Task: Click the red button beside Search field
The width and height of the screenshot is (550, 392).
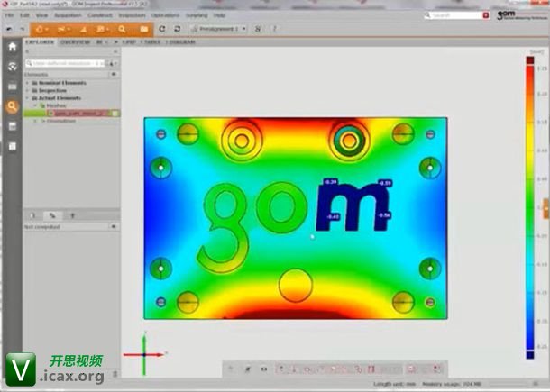Action: click(486, 15)
